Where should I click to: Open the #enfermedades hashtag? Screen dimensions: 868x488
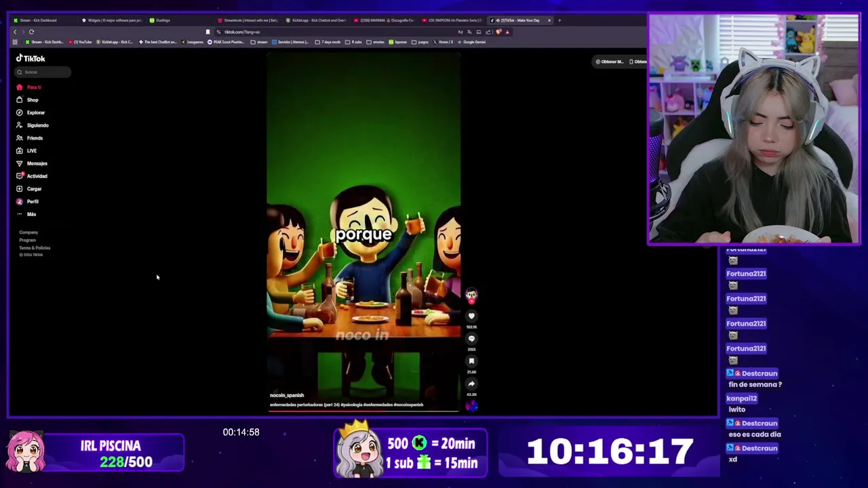(x=378, y=405)
